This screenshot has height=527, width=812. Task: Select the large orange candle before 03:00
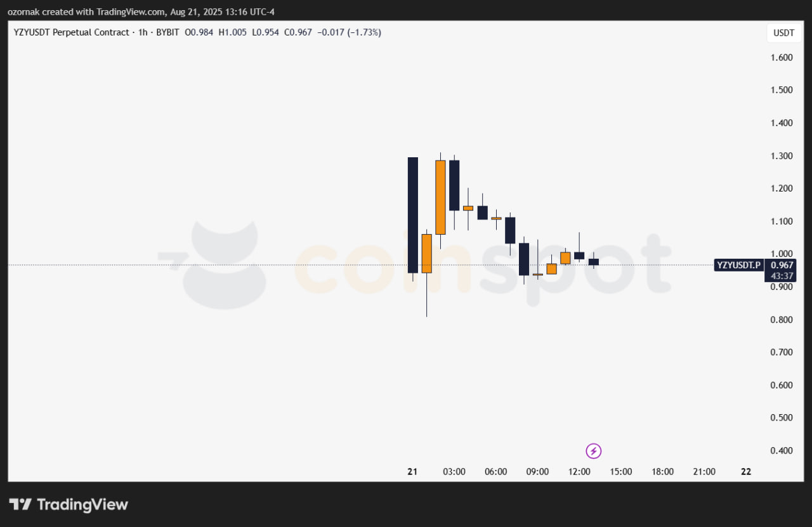click(440, 197)
